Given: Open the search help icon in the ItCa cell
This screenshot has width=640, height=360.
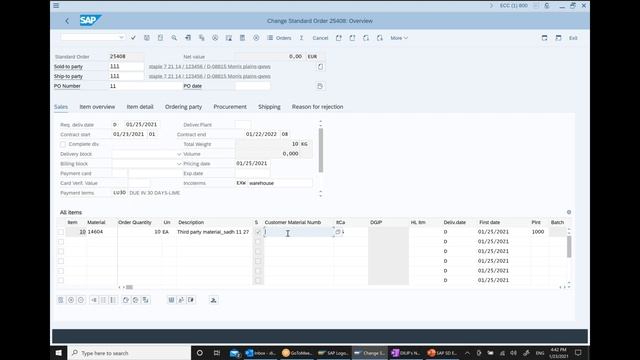Looking at the screenshot, I should [x=338, y=232].
